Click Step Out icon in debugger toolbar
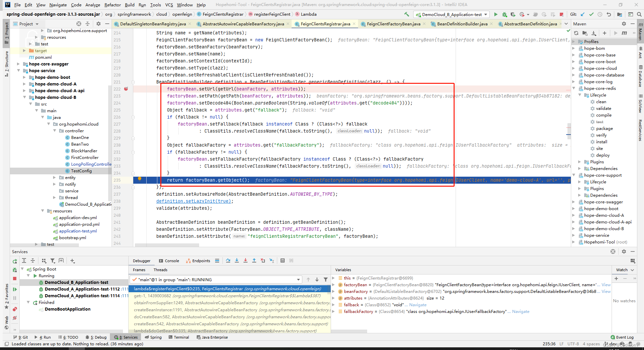The width and height of the screenshot is (644, 350). (x=254, y=260)
